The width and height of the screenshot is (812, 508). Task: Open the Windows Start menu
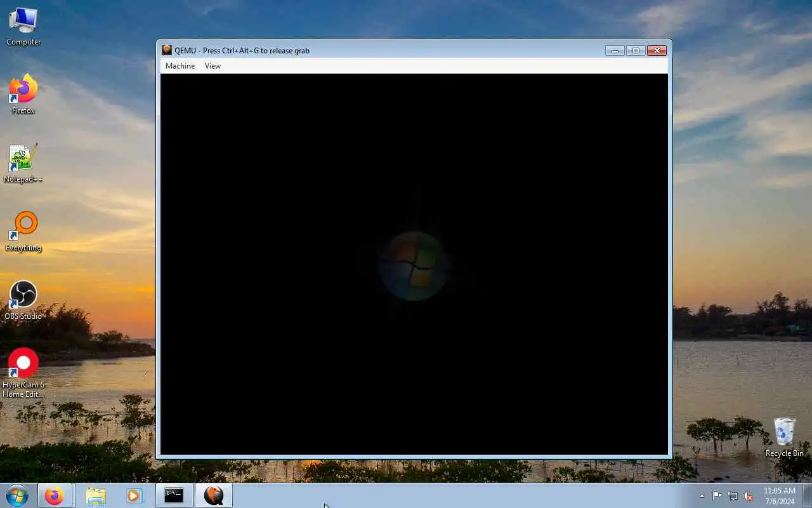(x=17, y=495)
